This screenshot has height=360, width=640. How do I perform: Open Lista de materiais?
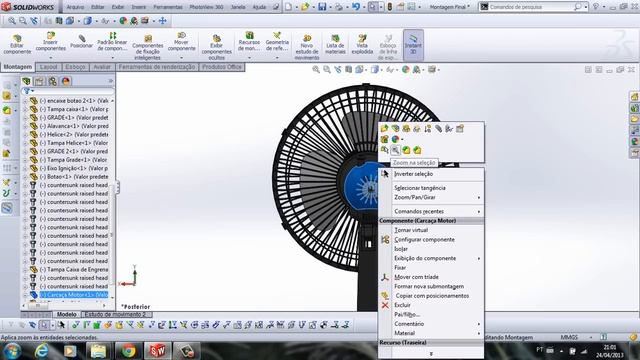coord(336,44)
